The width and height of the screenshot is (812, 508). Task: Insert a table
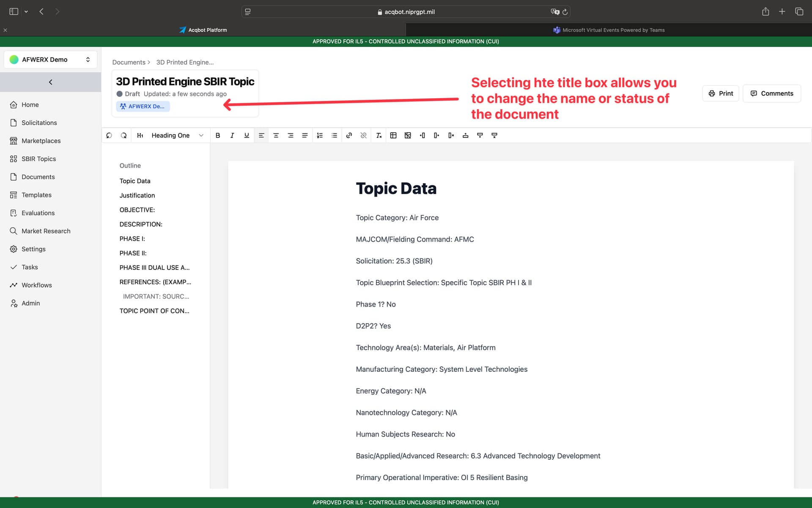click(393, 135)
